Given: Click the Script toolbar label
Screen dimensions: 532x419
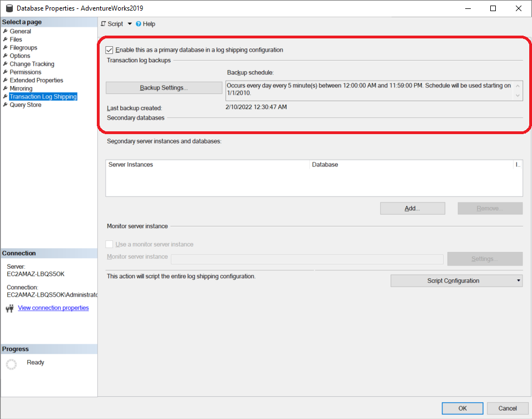Looking at the screenshot, I should pyautogui.click(x=115, y=24).
